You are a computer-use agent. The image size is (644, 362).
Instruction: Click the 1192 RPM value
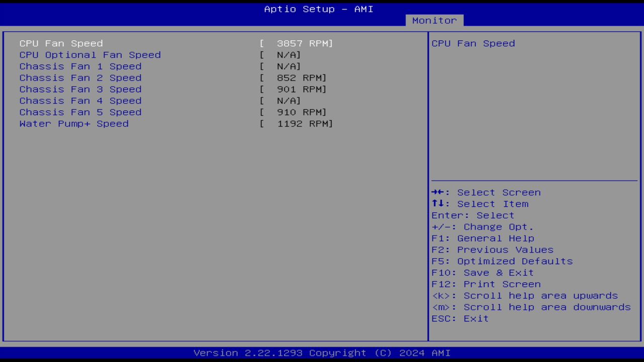tap(296, 124)
